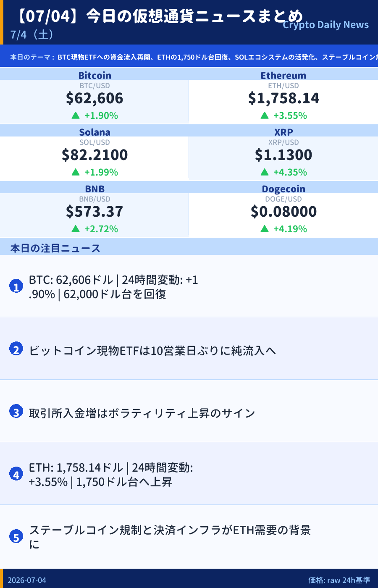
Task: Click the number 2 news badge
Action: [16, 349]
